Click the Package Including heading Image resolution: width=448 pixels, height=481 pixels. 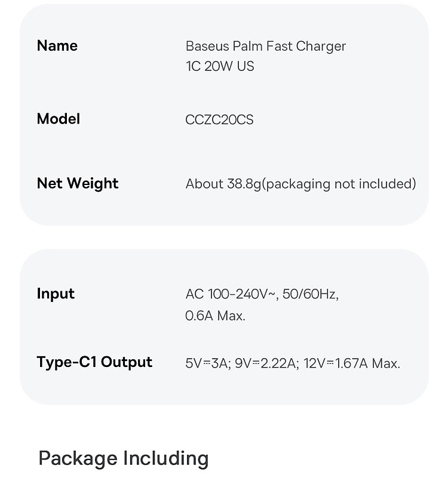point(124,458)
